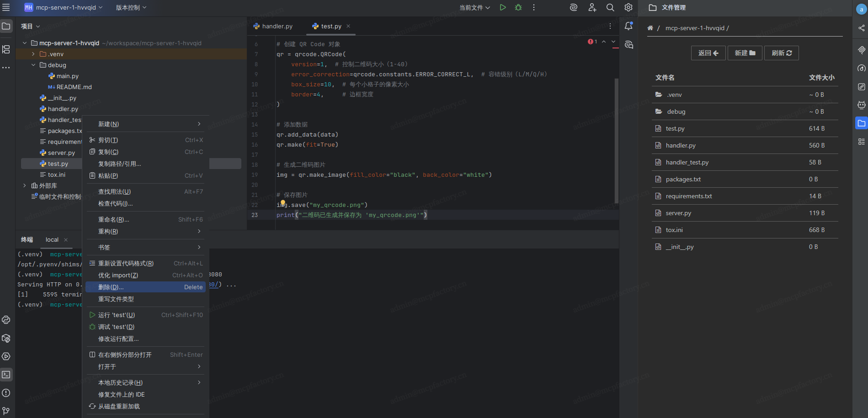This screenshot has width=868, height=418.
Task: Click the Debug bug icon in toolbar
Action: pos(518,7)
